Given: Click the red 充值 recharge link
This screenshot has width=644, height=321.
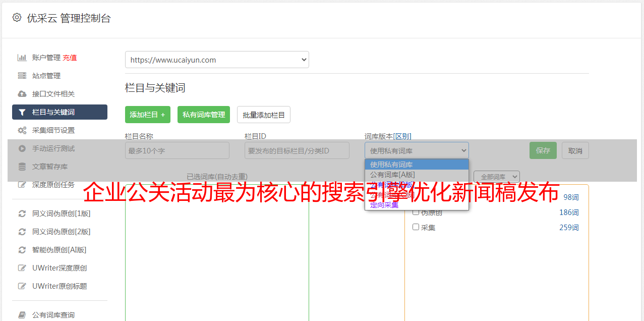Looking at the screenshot, I should coord(70,58).
